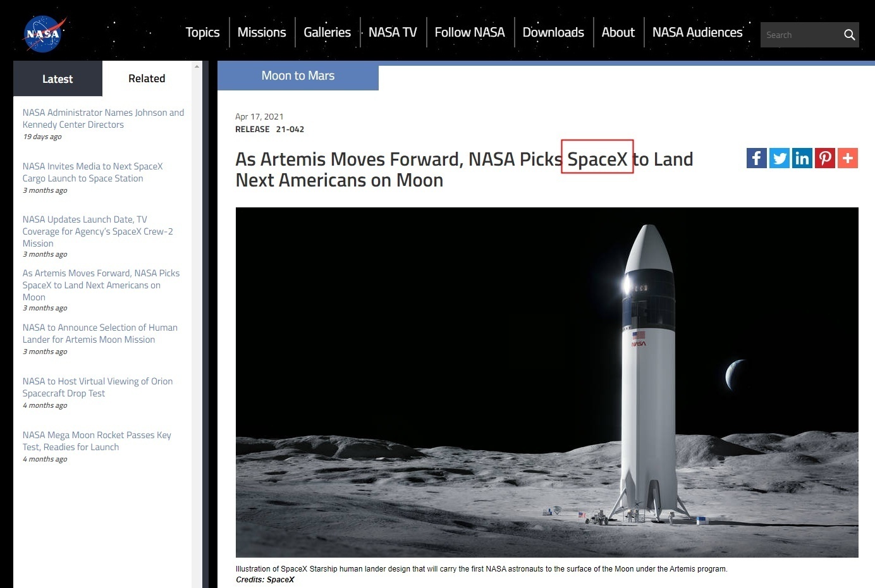Click the '19 days ago' timestamp
Viewport: 875px width, 588px height.
pos(42,137)
